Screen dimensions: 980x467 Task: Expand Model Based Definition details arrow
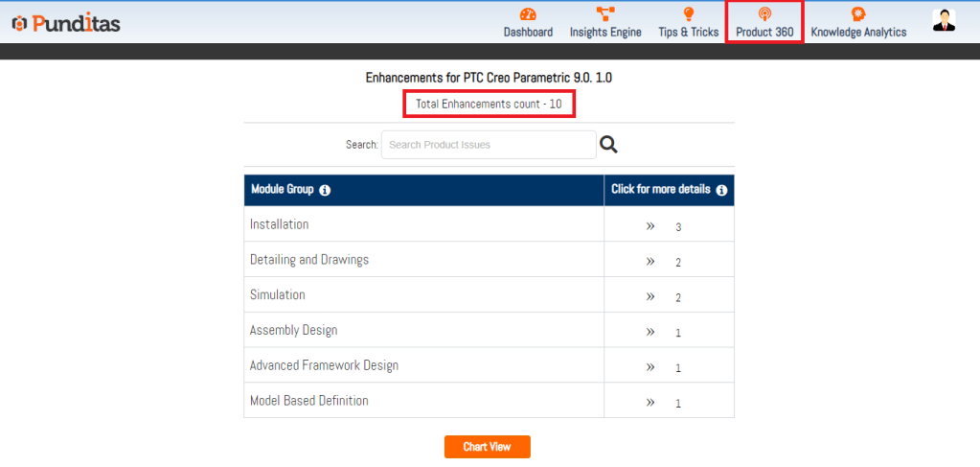click(x=650, y=403)
